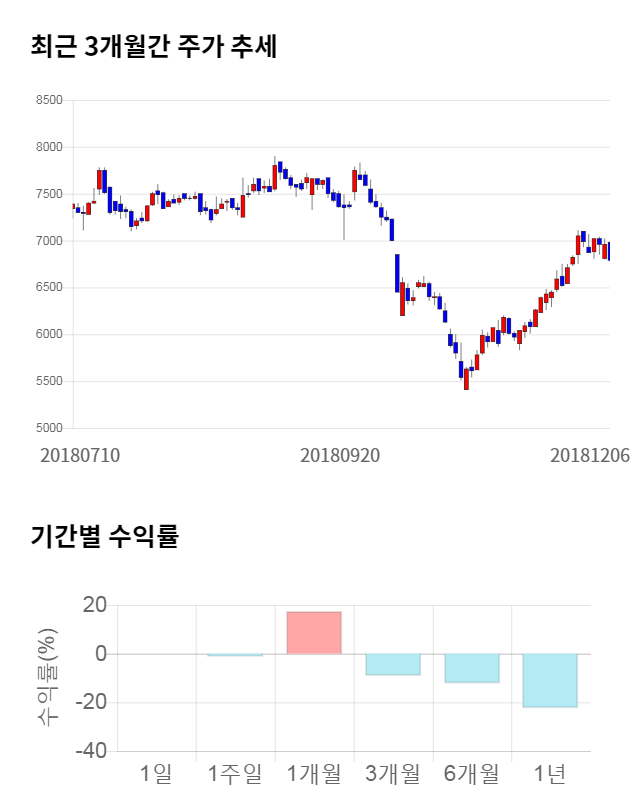The image size is (640, 810).
Task: Click the lowest candlestick near 5500
Action: point(466,378)
